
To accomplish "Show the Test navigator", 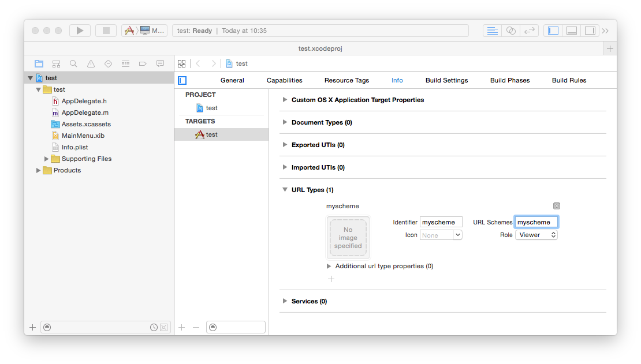I will (x=109, y=63).
